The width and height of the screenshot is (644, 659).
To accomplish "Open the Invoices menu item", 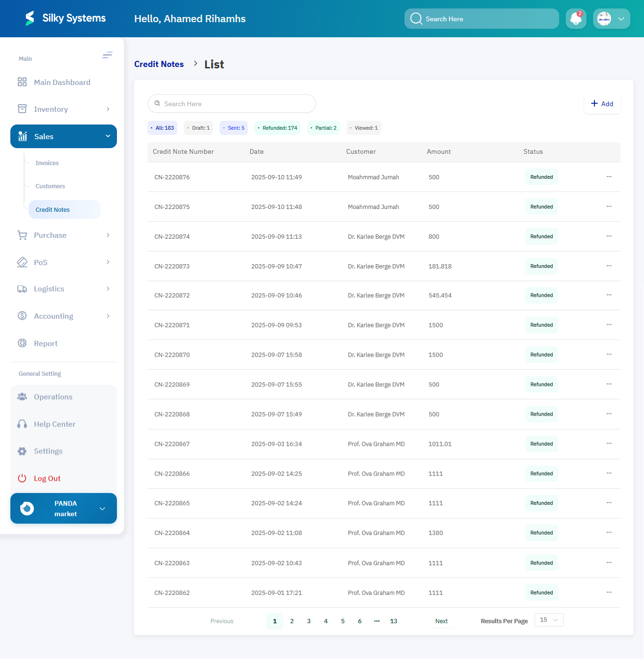I will (x=47, y=163).
